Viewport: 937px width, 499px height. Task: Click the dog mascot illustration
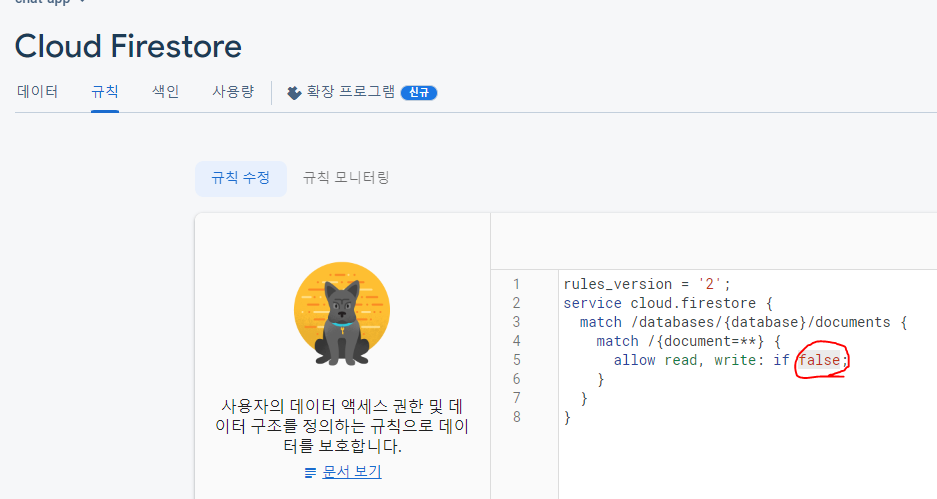tap(342, 314)
